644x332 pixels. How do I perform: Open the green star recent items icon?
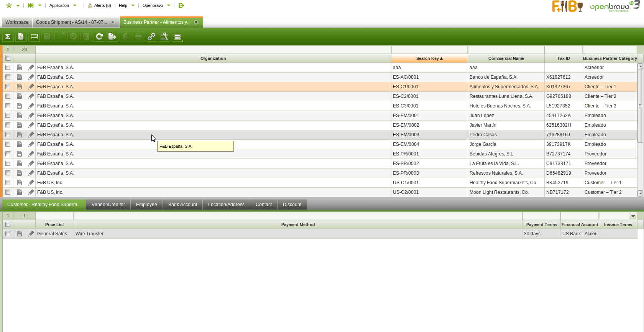tap(9, 5)
